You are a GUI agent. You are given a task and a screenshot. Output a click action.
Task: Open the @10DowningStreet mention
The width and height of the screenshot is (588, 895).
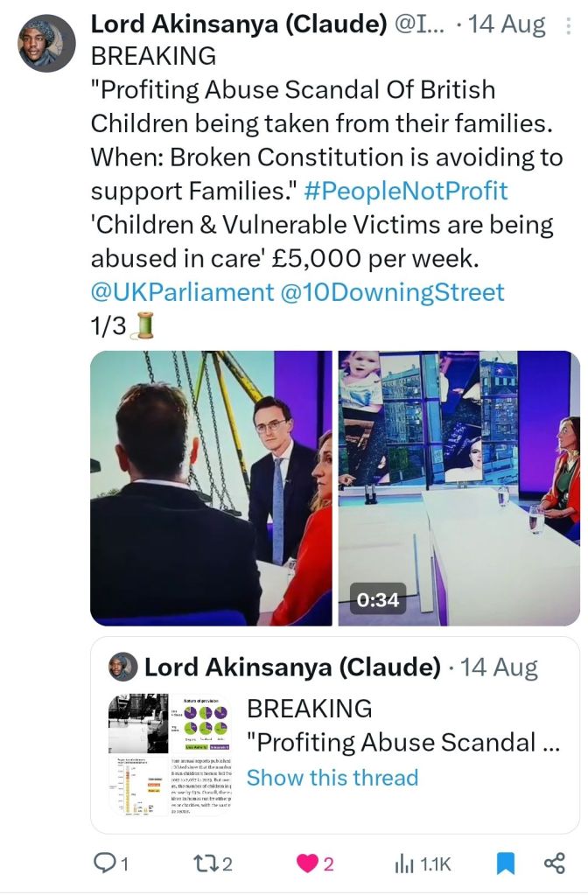pyautogui.click(x=389, y=291)
